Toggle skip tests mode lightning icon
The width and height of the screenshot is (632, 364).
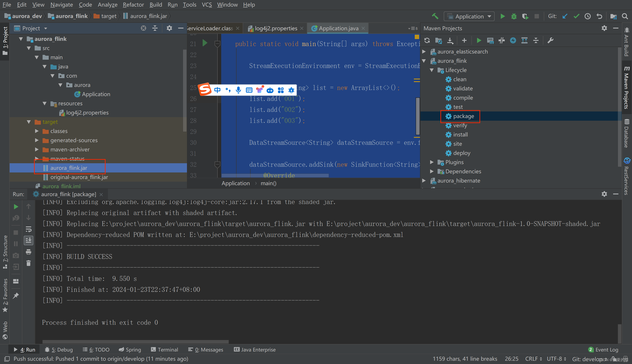(x=513, y=40)
